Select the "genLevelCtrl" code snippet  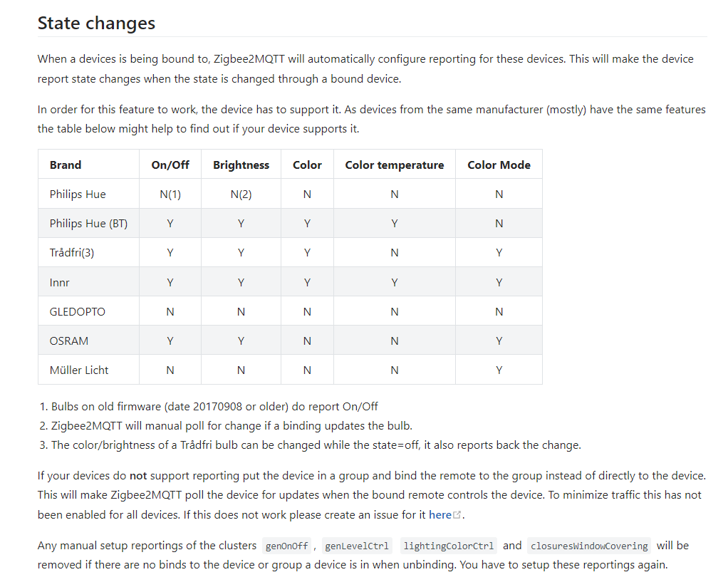(357, 546)
